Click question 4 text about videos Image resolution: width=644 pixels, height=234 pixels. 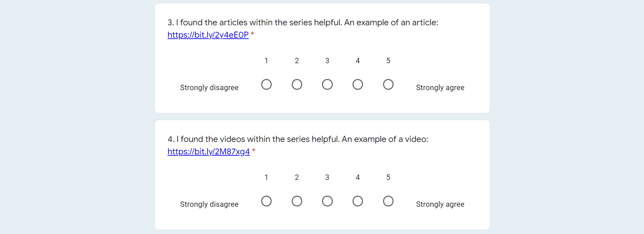coord(298,139)
